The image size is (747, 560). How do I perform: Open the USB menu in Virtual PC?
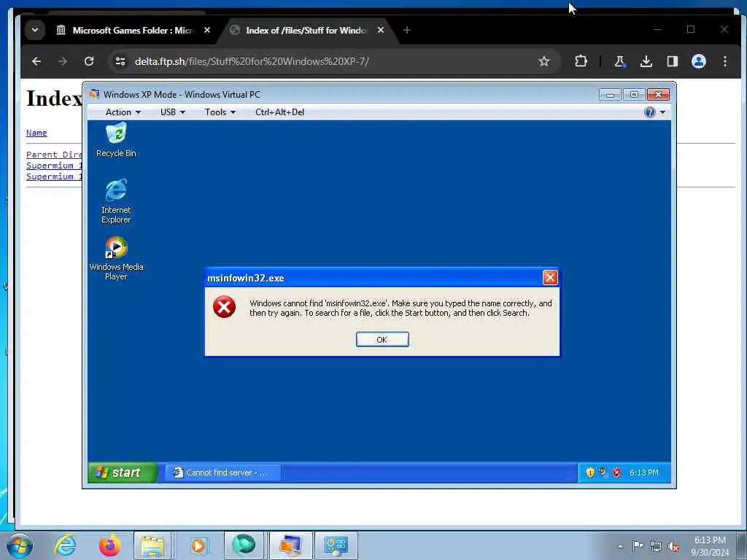[172, 112]
